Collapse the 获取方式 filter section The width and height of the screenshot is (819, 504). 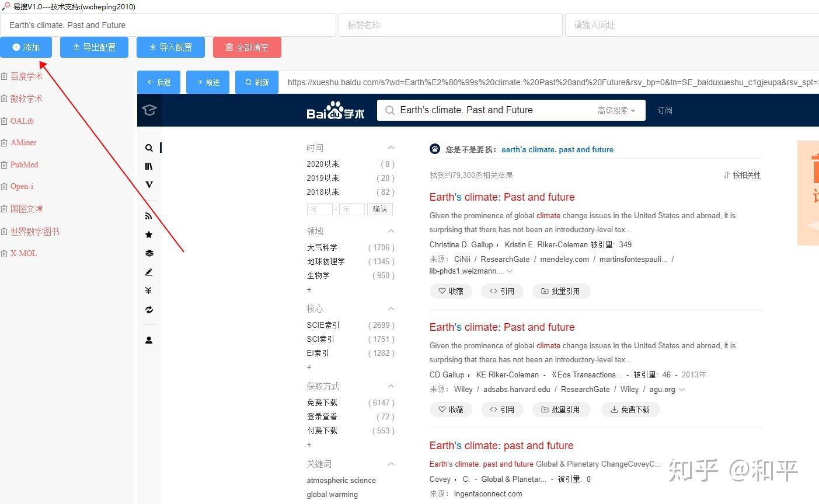(391, 386)
